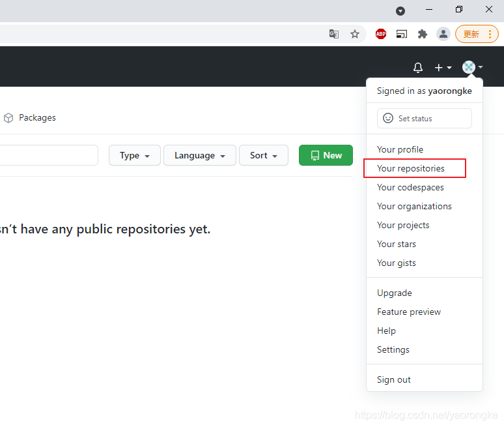
Task: Expand the Language filter dropdown
Action: click(200, 155)
